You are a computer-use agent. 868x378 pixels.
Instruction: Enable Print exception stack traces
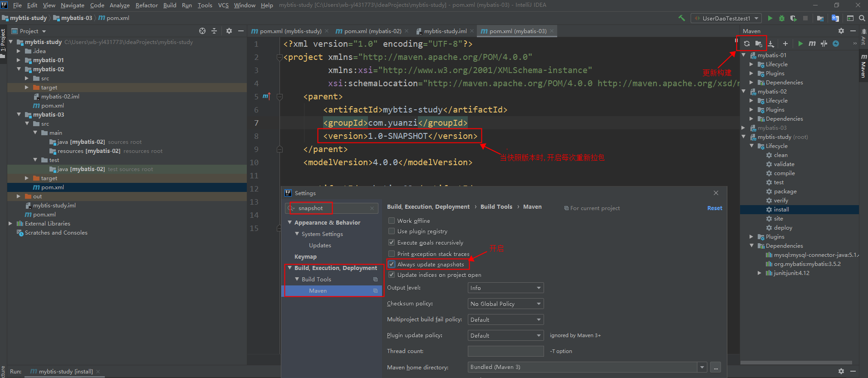tap(392, 254)
